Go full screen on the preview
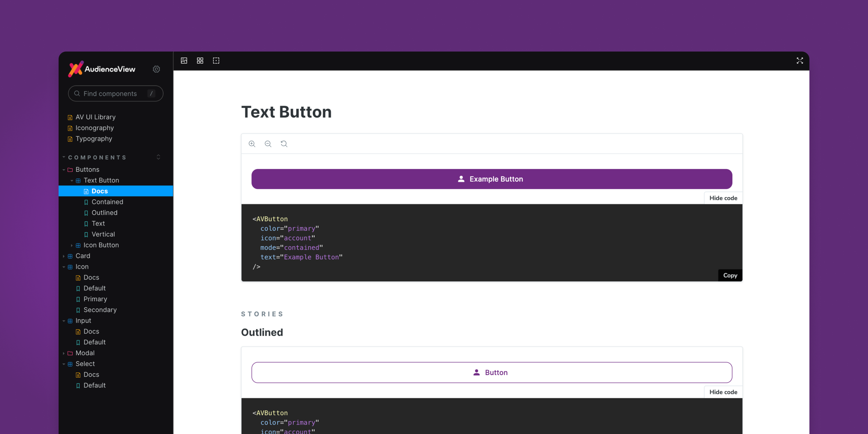Image resolution: width=868 pixels, height=434 pixels. click(x=800, y=60)
